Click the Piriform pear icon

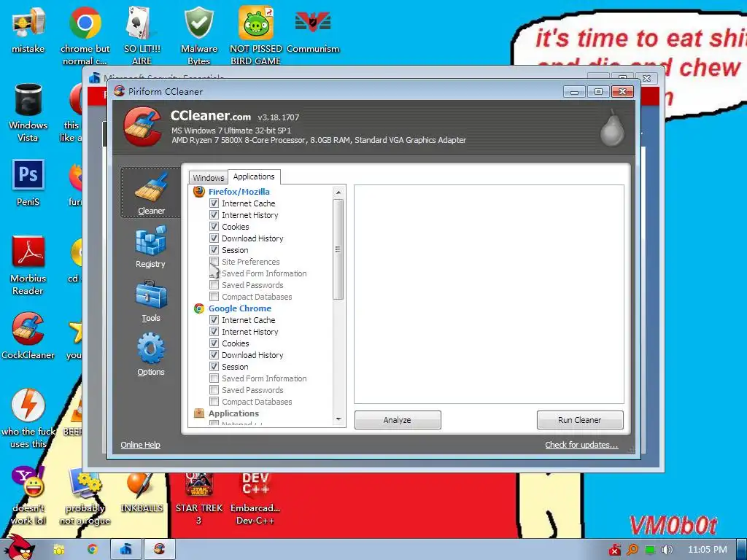[612, 128]
